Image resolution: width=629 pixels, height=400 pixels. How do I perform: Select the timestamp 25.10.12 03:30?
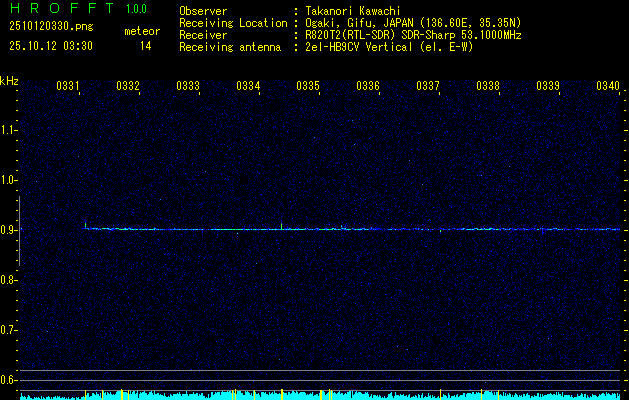point(51,46)
